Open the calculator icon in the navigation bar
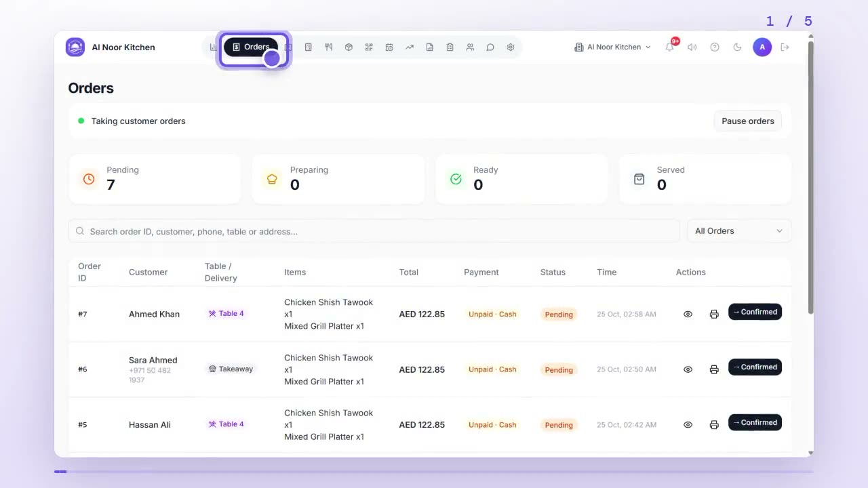This screenshot has width=868, height=488. tap(308, 47)
